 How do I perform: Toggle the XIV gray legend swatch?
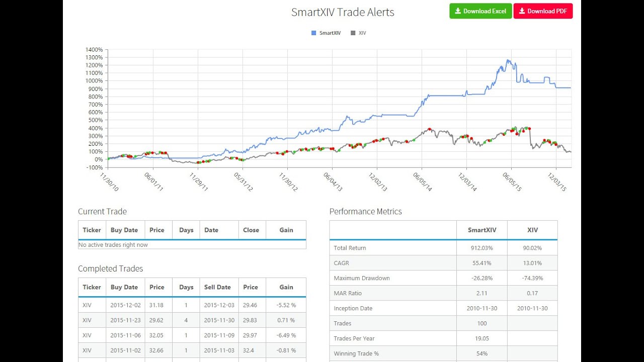[353, 33]
